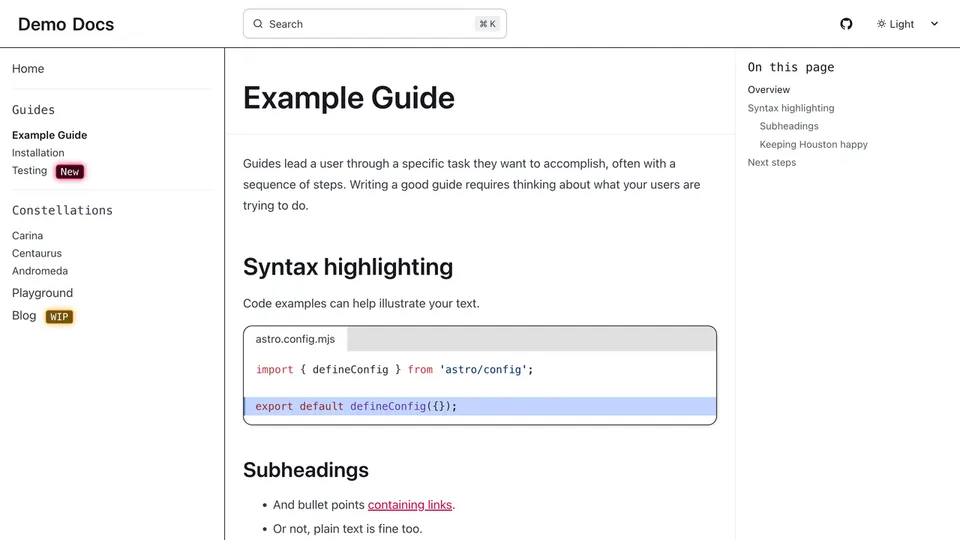Open the Playground page
The width and height of the screenshot is (960, 540).
42,293
